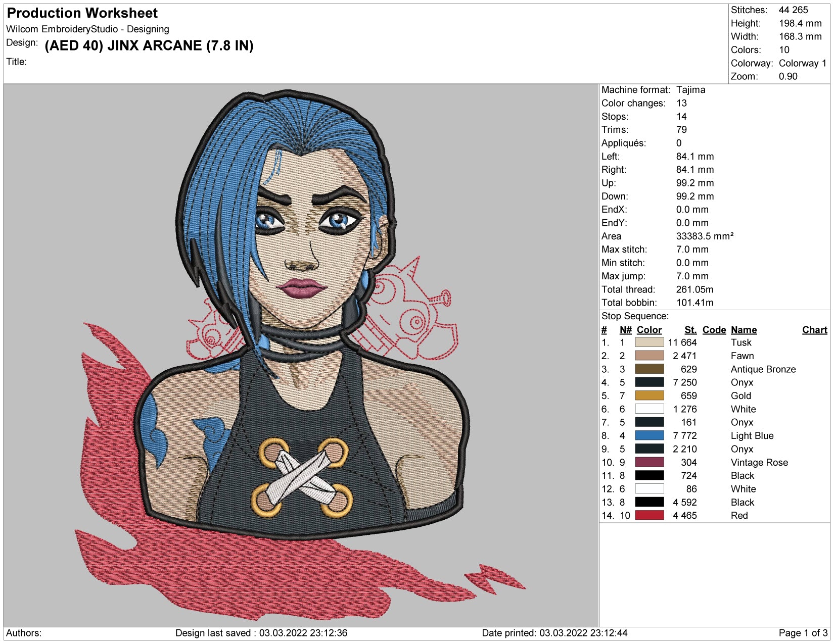Click the 'Chart' column header

click(x=815, y=330)
